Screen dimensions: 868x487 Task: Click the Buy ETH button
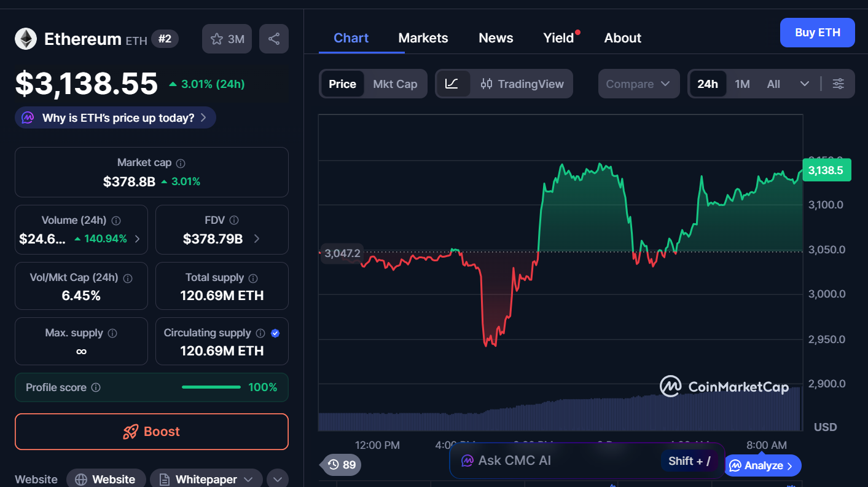(x=817, y=32)
